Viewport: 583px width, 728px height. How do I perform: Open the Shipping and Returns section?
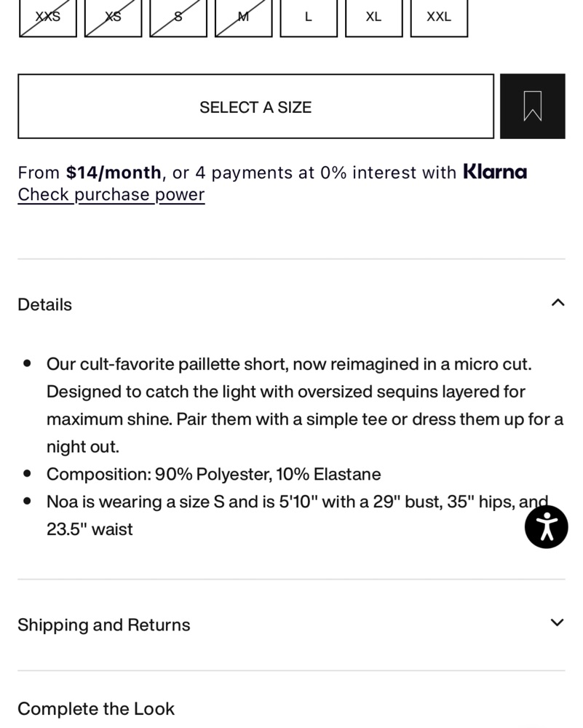tap(291, 625)
